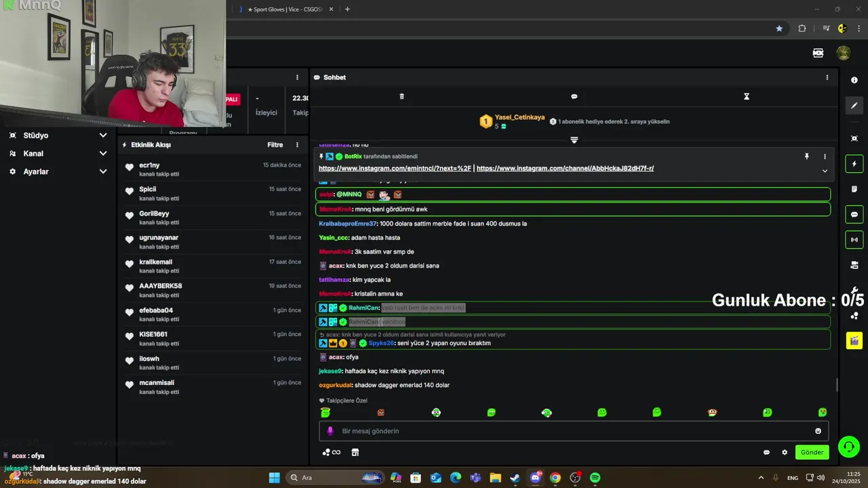Switch to the Sport Gloves Vice browser tab
This screenshot has width=868, height=488.
coord(285,9)
